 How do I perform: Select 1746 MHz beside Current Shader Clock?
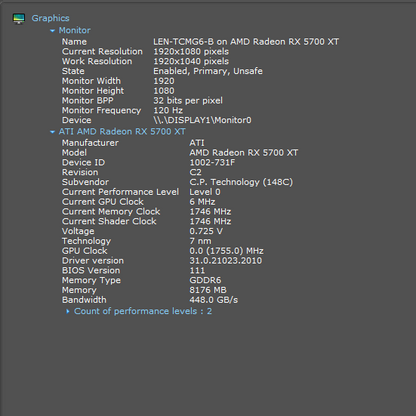(x=210, y=222)
